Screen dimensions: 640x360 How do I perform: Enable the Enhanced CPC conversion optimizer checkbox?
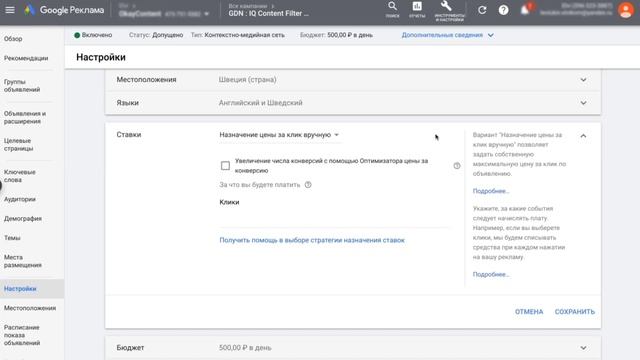click(225, 166)
